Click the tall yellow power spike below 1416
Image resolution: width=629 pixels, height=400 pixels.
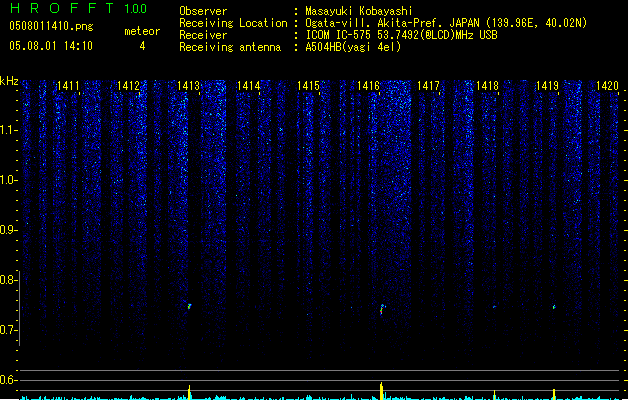(x=381, y=391)
